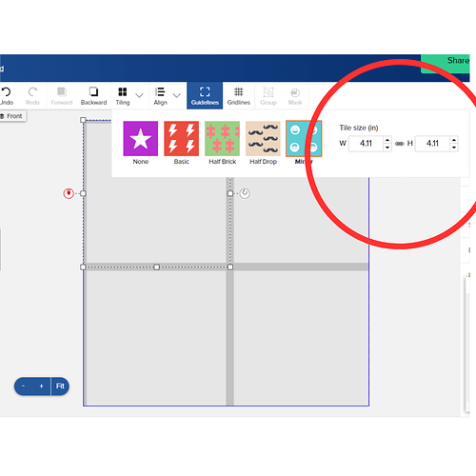This screenshot has width=476, height=476.
Task: Select the Half Brick tiling option
Action: (x=222, y=143)
